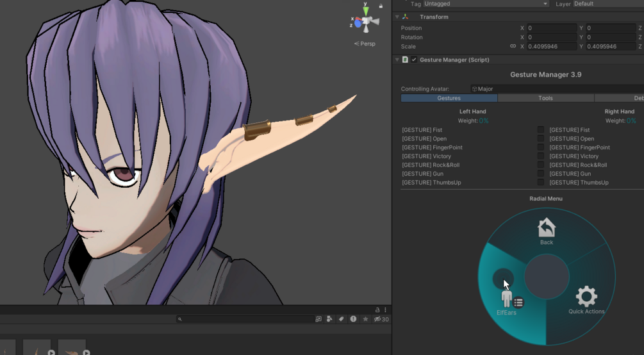Click the Gesture Manager 3.9 title text
The height and width of the screenshot is (355, 644).
tap(545, 75)
